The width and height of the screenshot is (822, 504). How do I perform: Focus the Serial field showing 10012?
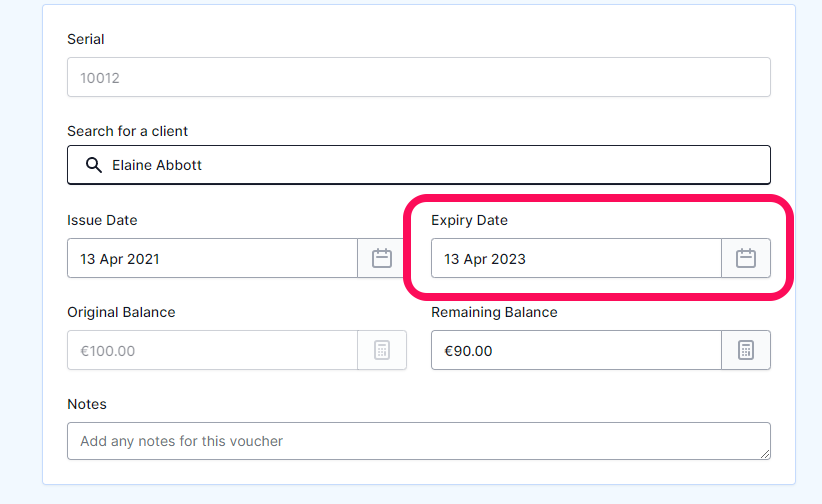pyautogui.click(x=419, y=77)
